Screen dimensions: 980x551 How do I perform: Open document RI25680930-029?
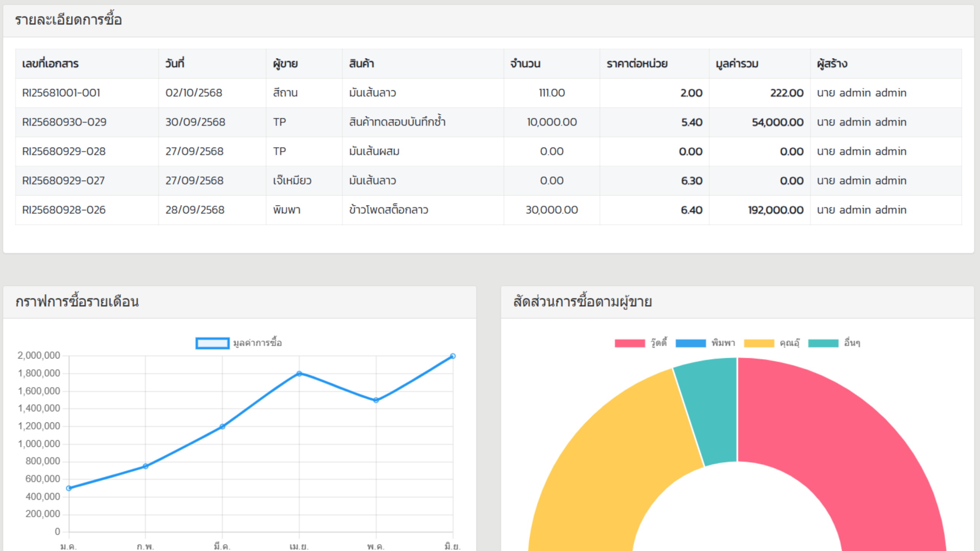(x=64, y=122)
